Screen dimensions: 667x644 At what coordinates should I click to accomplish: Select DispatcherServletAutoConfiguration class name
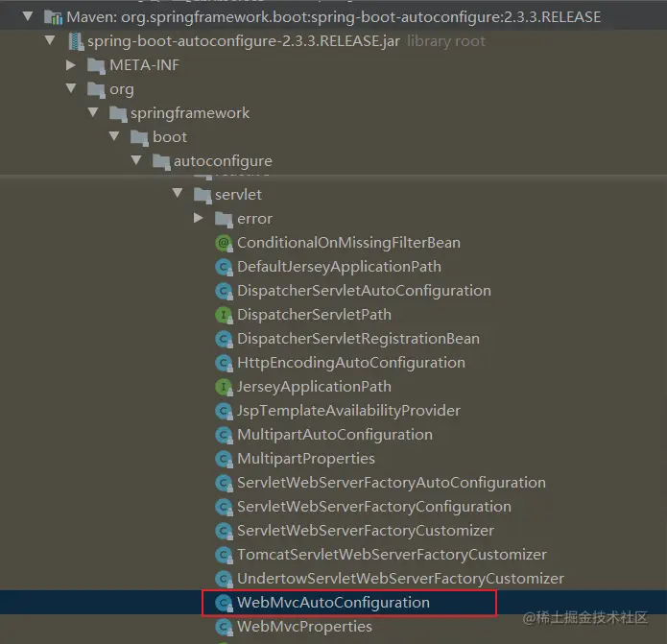[364, 291]
